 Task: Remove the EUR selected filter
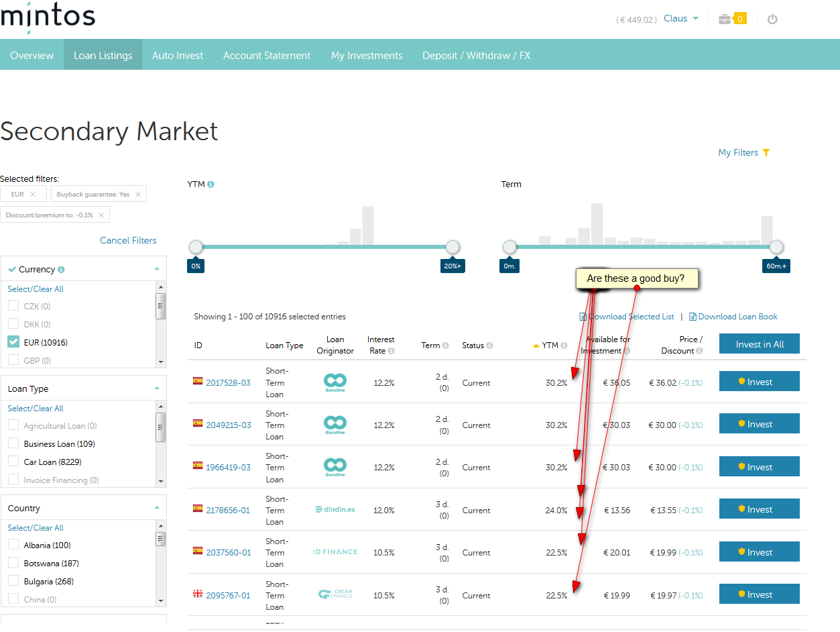pyautogui.click(x=33, y=195)
